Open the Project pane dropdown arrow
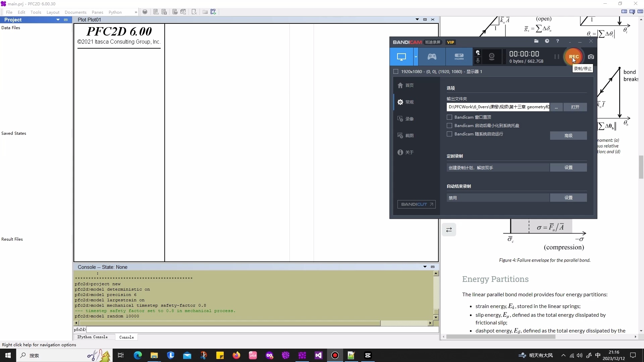This screenshot has width=644, height=362. click(x=58, y=20)
